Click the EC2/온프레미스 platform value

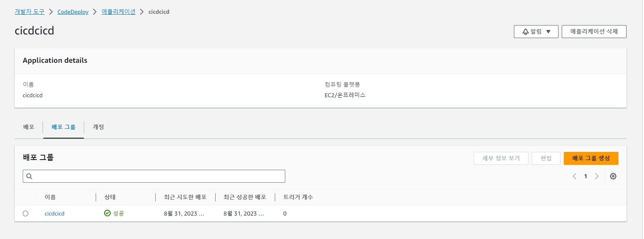click(345, 95)
